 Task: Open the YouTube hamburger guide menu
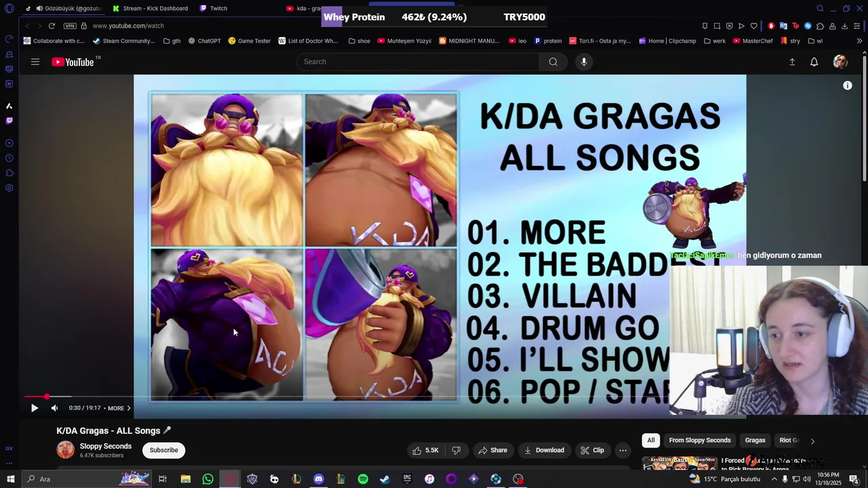tap(35, 62)
